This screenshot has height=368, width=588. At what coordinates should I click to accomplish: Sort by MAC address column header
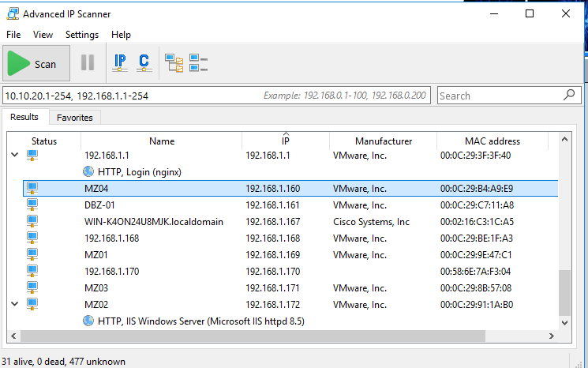tap(492, 141)
